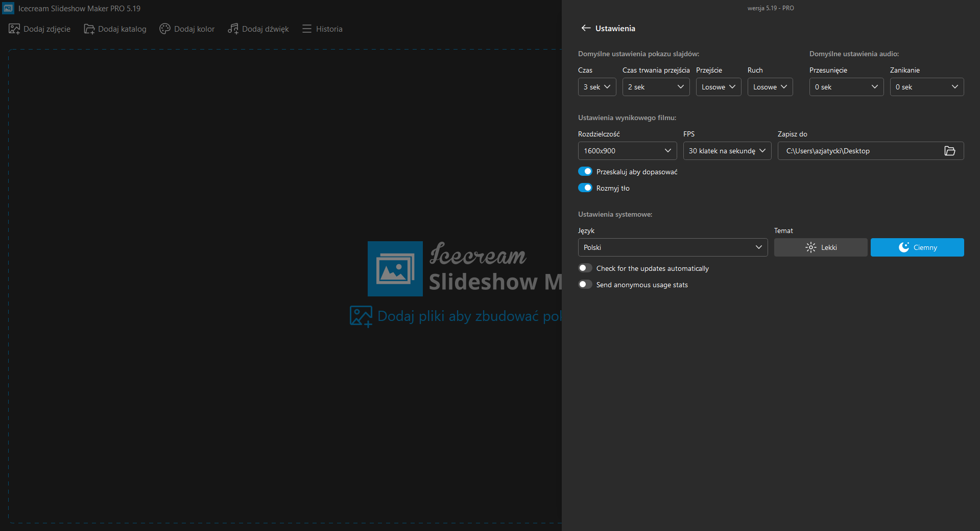Open the Zanikanie 0 sek dropdown

point(927,87)
